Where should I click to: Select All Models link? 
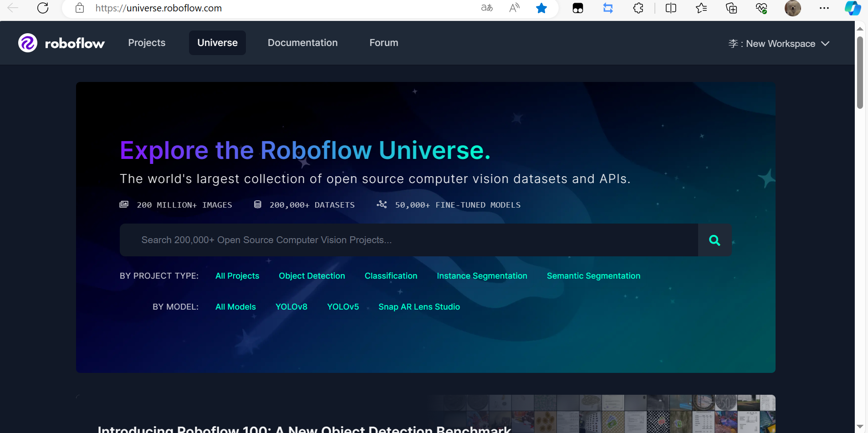pyautogui.click(x=235, y=307)
